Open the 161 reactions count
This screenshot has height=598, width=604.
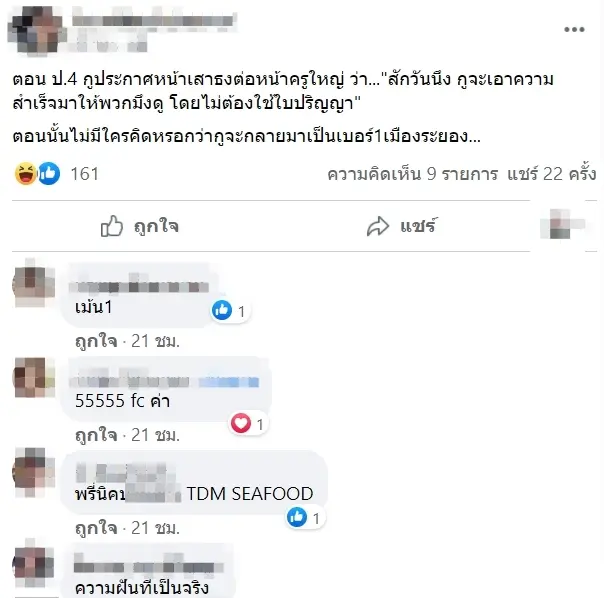84,174
